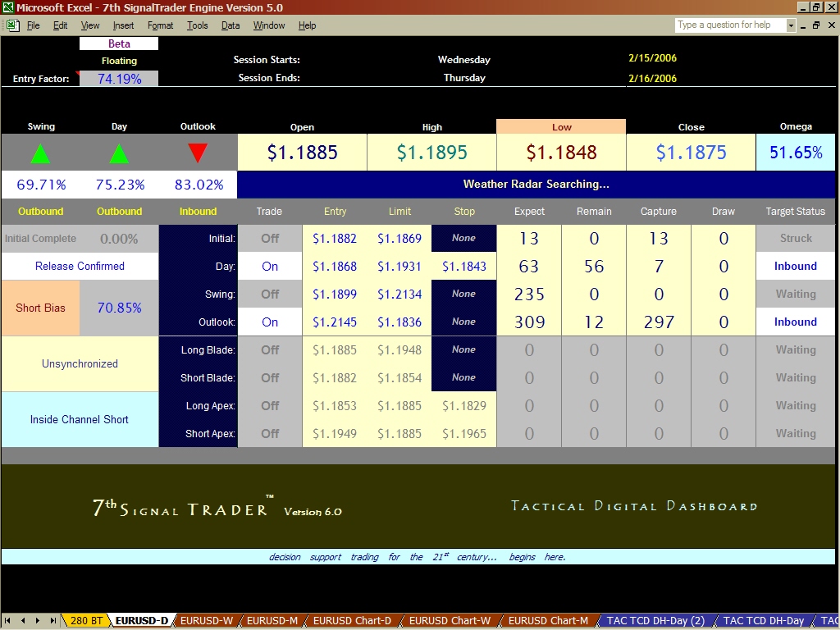The height and width of the screenshot is (630, 840).
Task: Toggle the Long Blade trade Off cell
Action: (x=270, y=349)
